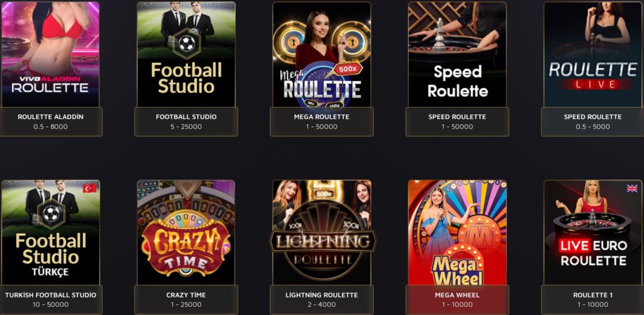Click the LİGHTNİNG ROULETTE 2 - 4000 label
644x315 pixels.
[x=321, y=300]
